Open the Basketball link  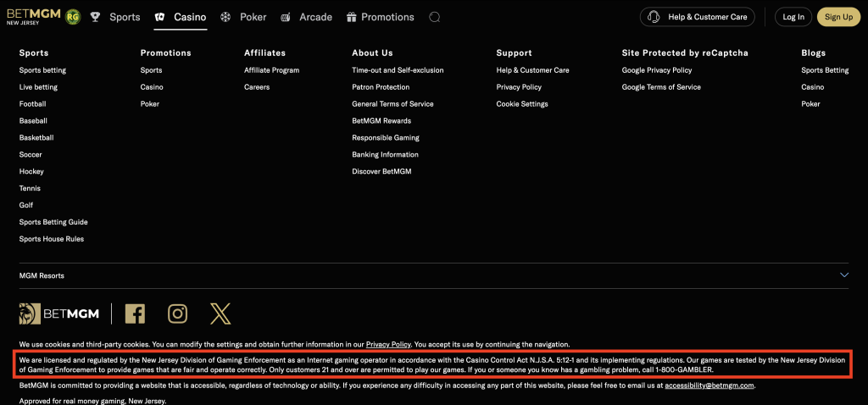pos(36,138)
